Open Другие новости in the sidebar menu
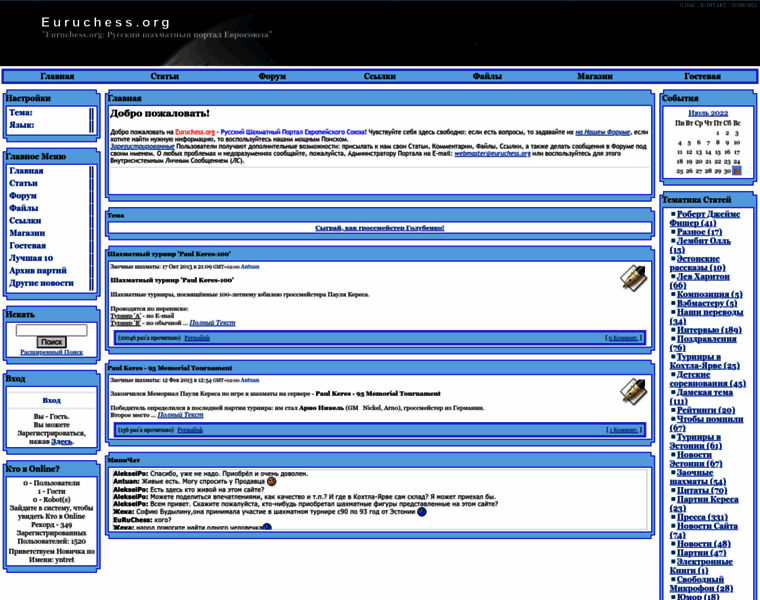 pyautogui.click(x=41, y=283)
